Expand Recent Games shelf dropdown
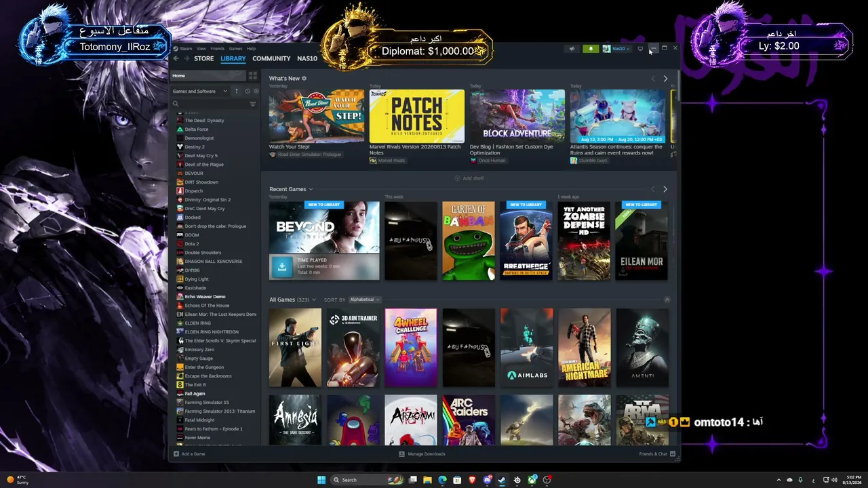The image size is (868, 488). 311,189
